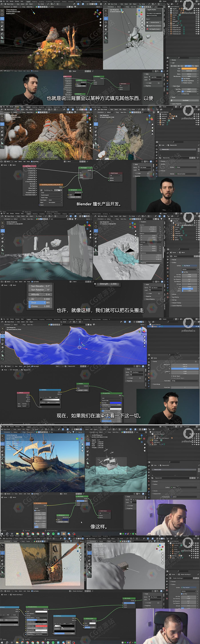Click Blender logo in sneaker render window menu bar
The height and width of the screenshot is (644, 200).
point(1,1)
